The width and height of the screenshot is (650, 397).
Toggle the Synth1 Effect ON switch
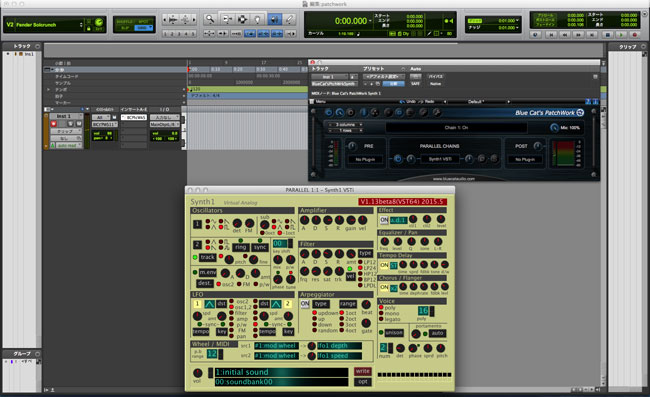tap(384, 220)
